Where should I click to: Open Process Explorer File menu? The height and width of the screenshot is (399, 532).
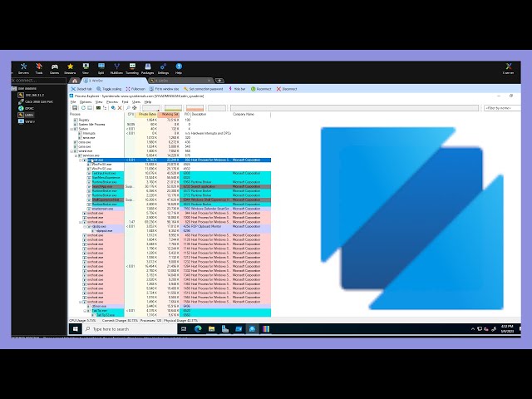pyautogui.click(x=73, y=101)
